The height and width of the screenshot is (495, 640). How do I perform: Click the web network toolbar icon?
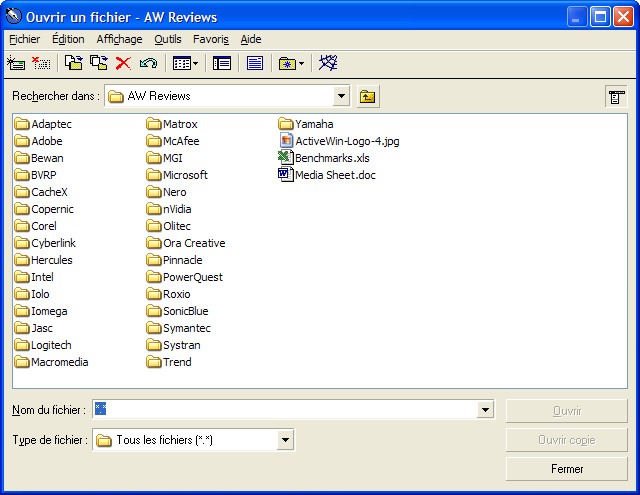[x=328, y=63]
